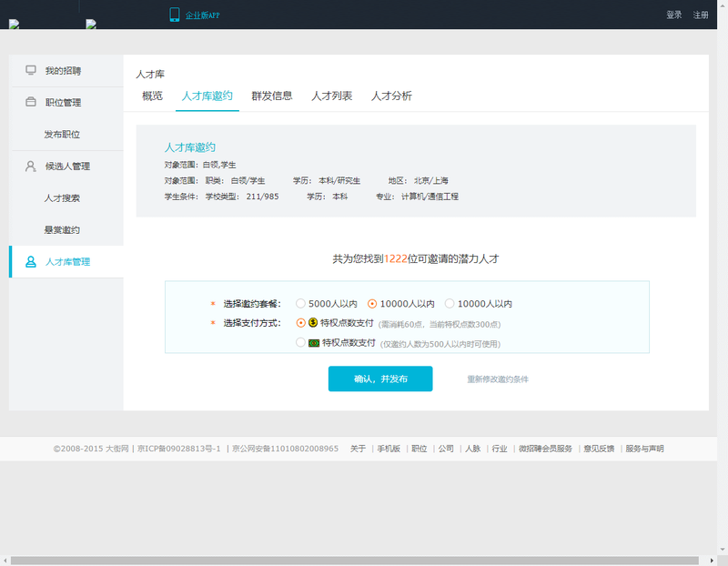This screenshot has width=728, height=566.
Task: Click the briefcase icon for 职位管理
Action: point(31,102)
